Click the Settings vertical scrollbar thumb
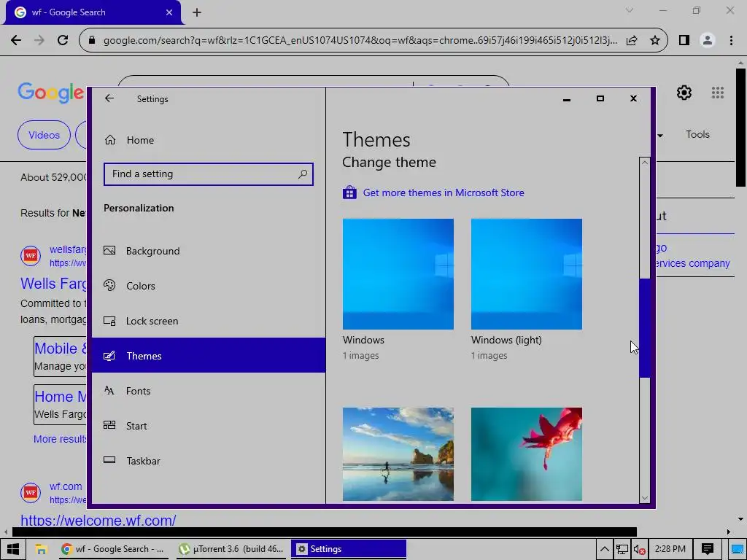This screenshot has width=747, height=560. (x=645, y=328)
